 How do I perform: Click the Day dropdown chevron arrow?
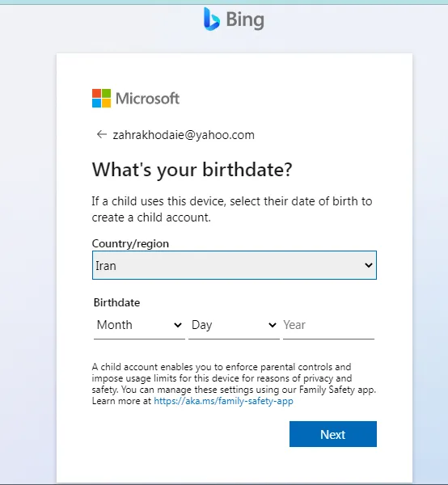(273, 325)
